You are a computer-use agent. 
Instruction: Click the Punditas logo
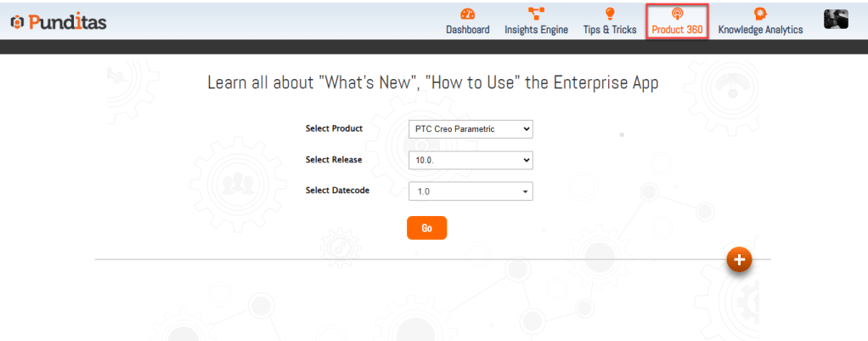pos(59,22)
